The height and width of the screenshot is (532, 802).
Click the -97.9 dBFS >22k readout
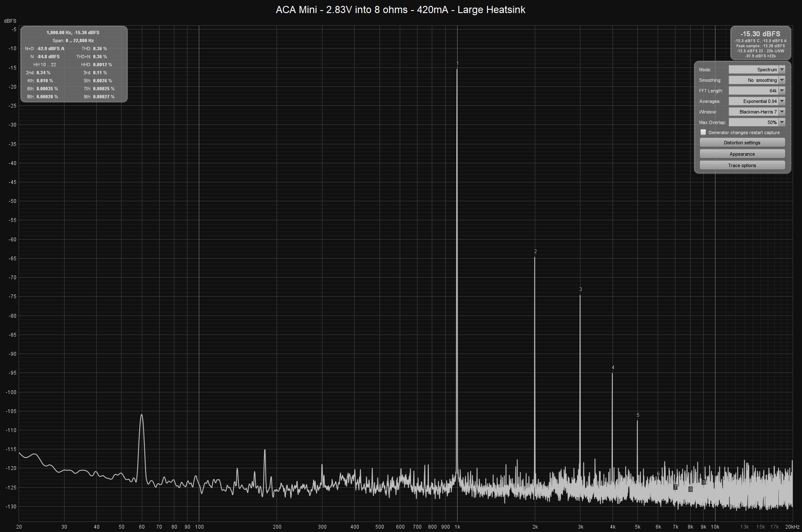(760, 56)
